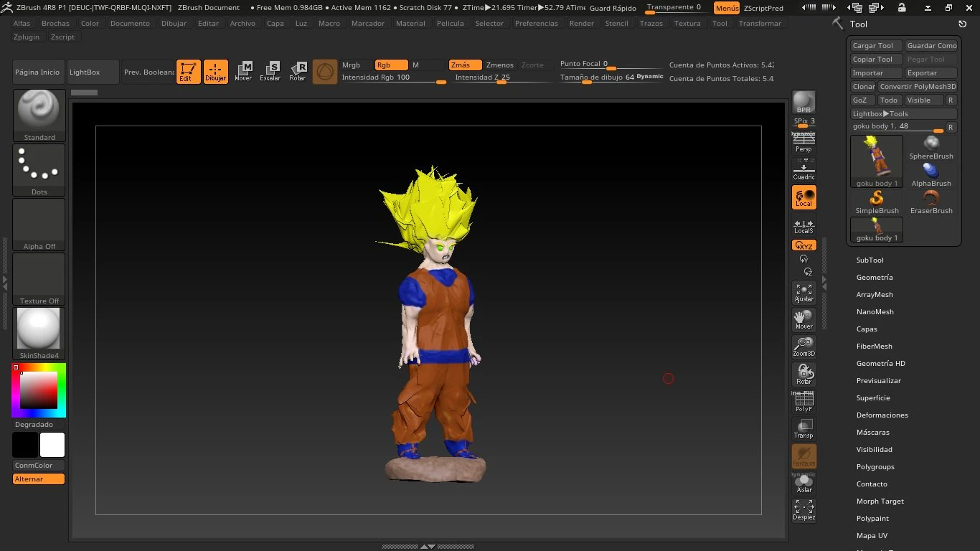980x551 pixels.
Task: Open the Preferencias menu
Action: (x=536, y=23)
